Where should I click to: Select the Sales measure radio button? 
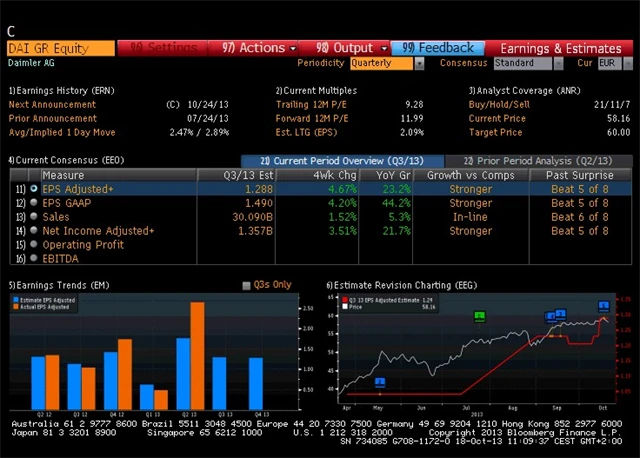click(34, 216)
